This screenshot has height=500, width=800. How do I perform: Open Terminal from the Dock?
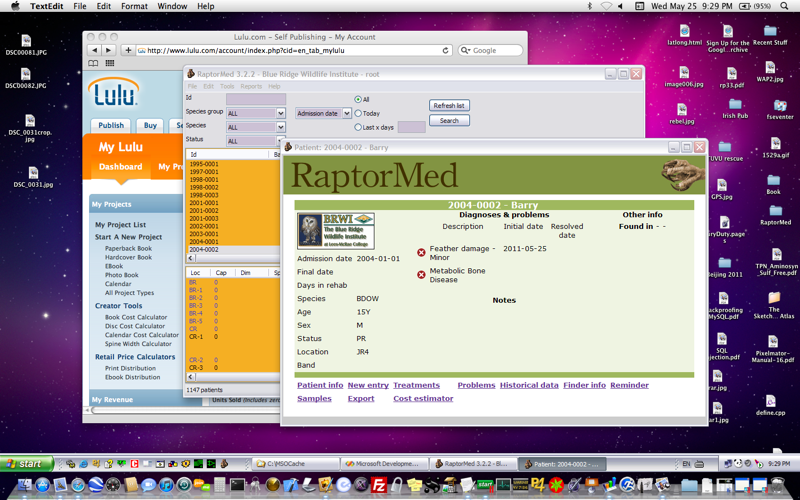237,485
